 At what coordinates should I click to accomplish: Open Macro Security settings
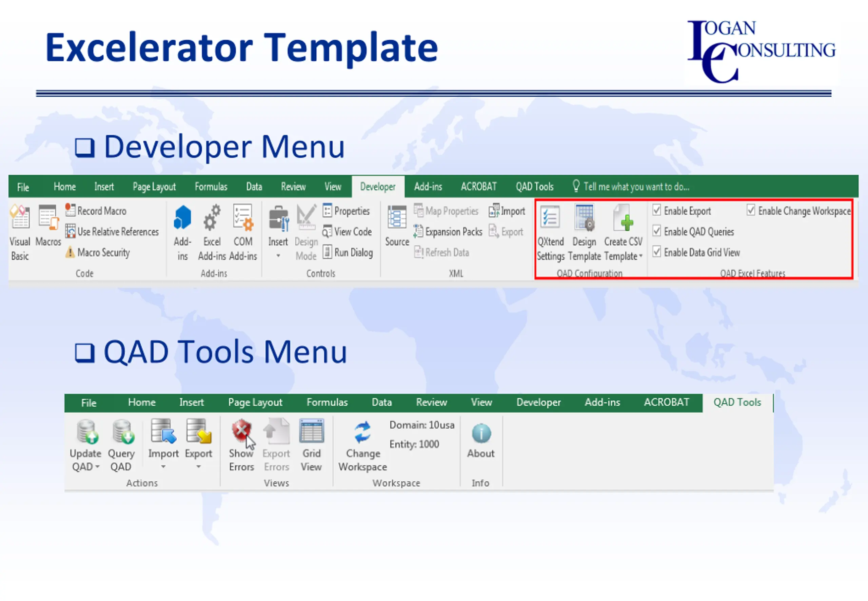pyautogui.click(x=98, y=252)
